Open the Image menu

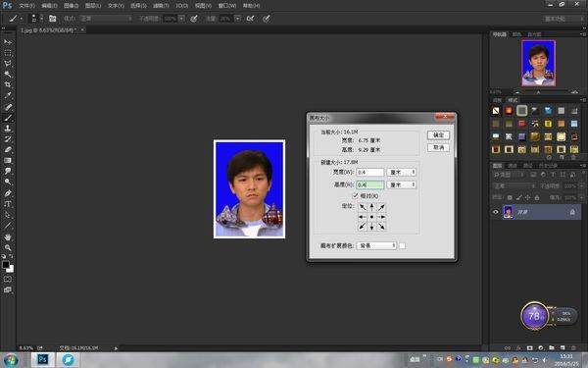click(x=71, y=6)
